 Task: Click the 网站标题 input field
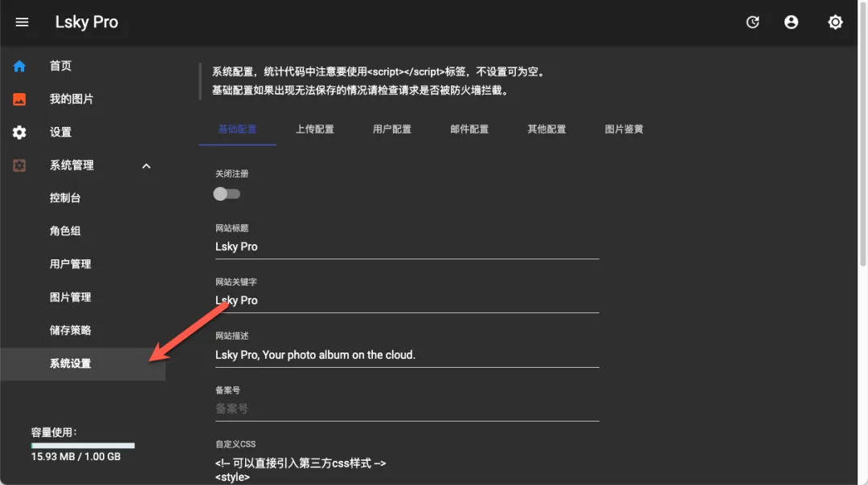tap(407, 247)
